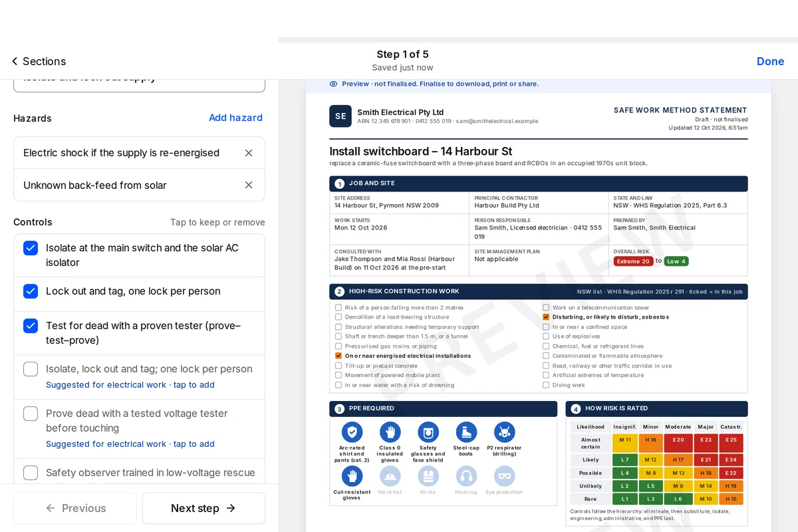Viewport: 798px width, 532px height.
Task: Click the Next step button
Action: [203, 508]
